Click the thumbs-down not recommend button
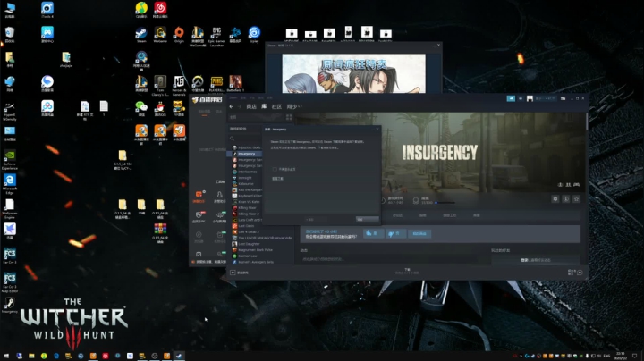 click(395, 233)
